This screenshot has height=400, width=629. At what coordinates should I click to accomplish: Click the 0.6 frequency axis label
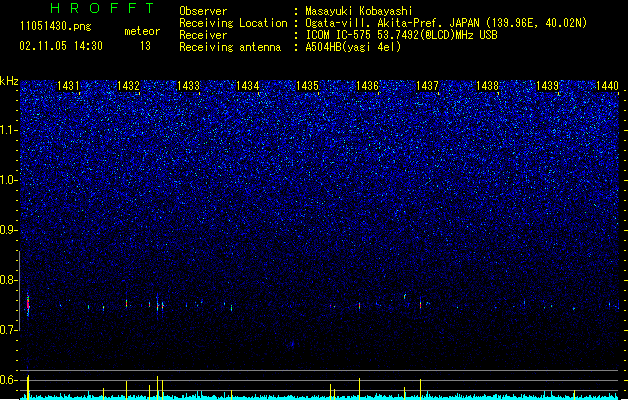9,380
